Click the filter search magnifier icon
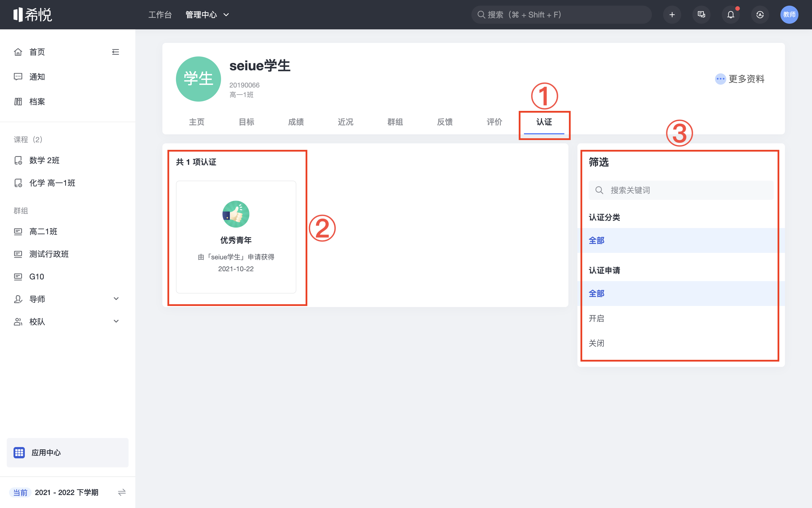This screenshot has height=508, width=812. (x=599, y=190)
